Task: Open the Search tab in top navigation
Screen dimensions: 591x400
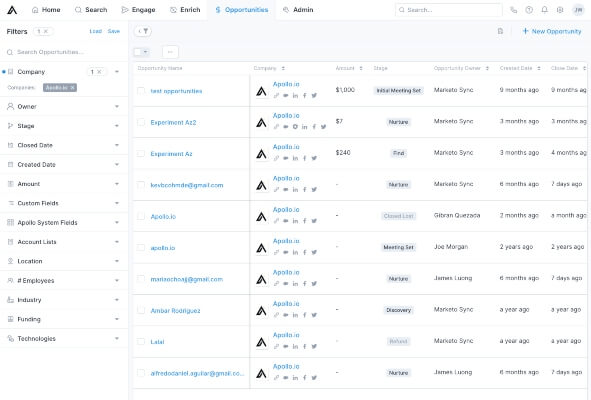Action: tap(91, 10)
